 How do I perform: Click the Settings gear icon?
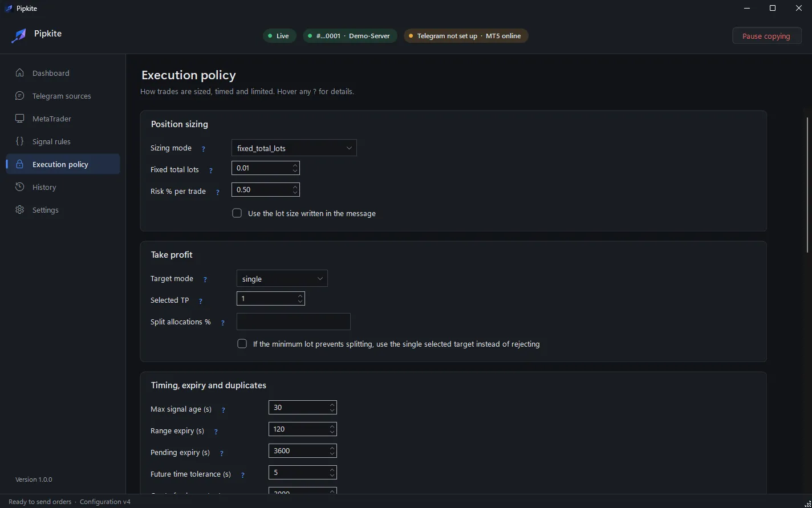click(x=20, y=210)
